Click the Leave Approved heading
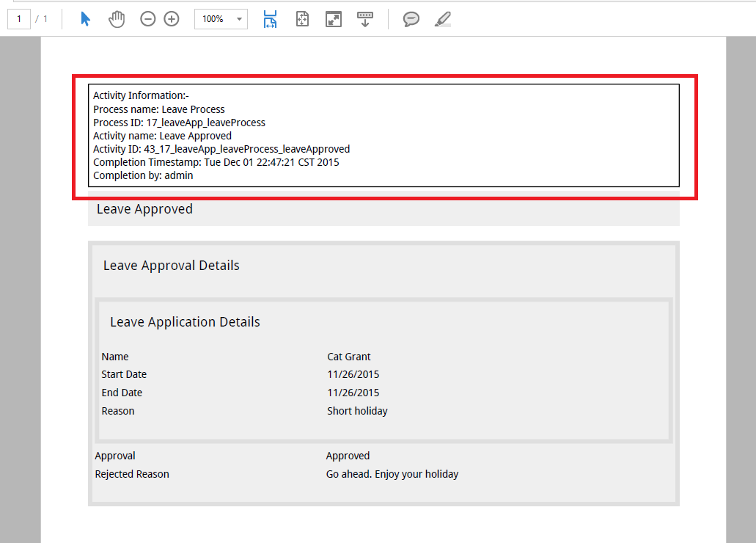 [x=144, y=209]
